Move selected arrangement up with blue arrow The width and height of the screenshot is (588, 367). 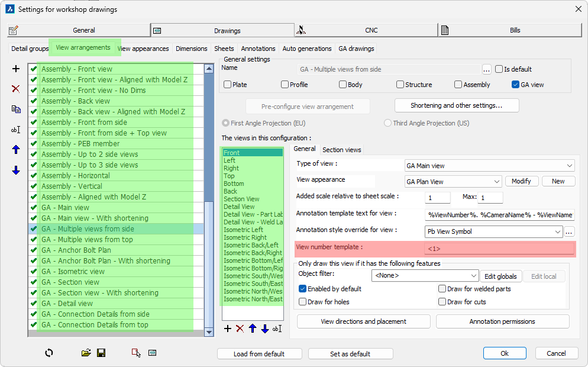click(x=16, y=150)
